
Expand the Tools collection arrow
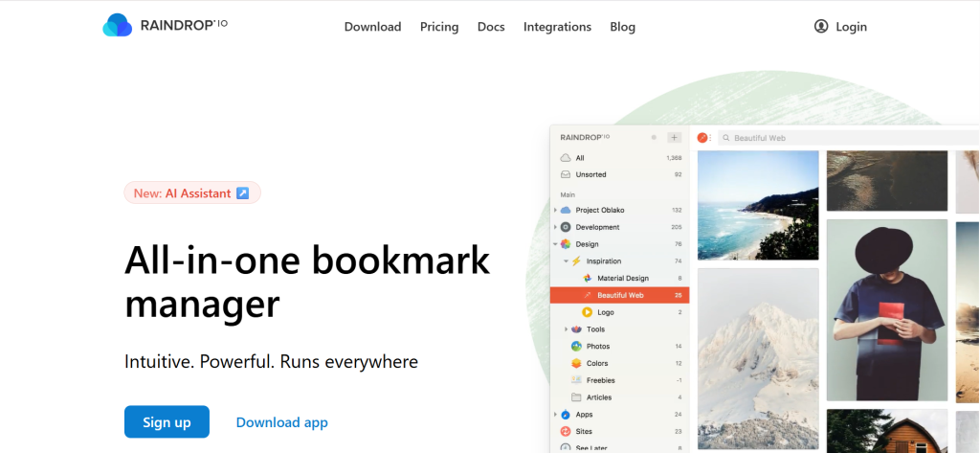click(566, 329)
